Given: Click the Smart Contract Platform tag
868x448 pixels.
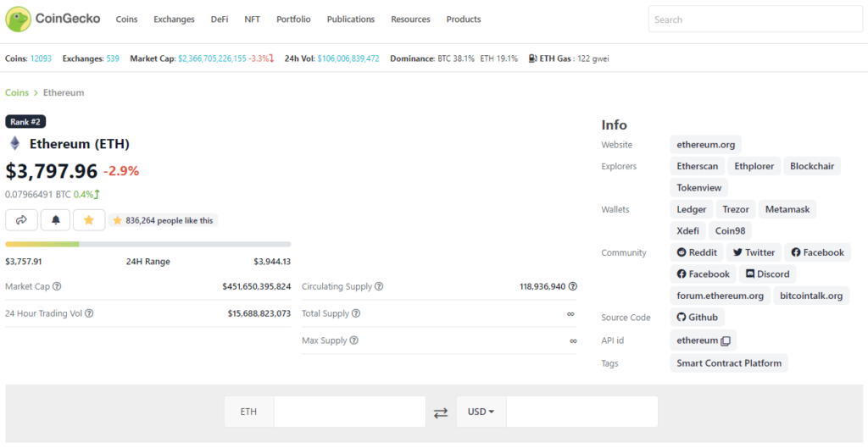Looking at the screenshot, I should (729, 363).
